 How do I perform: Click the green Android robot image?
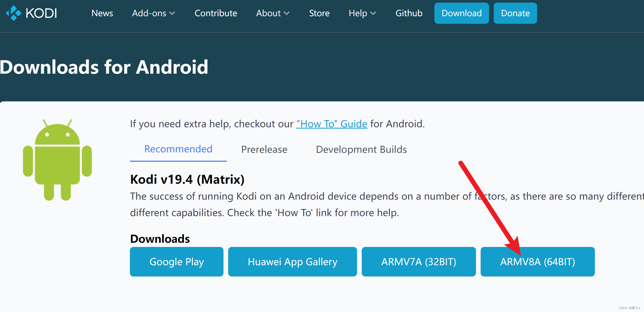pyautogui.click(x=57, y=160)
